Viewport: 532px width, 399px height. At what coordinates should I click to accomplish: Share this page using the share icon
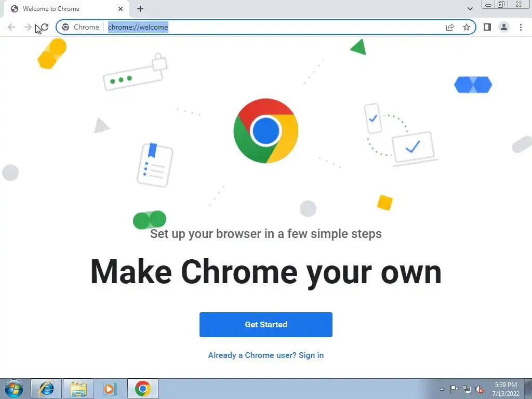click(450, 27)
